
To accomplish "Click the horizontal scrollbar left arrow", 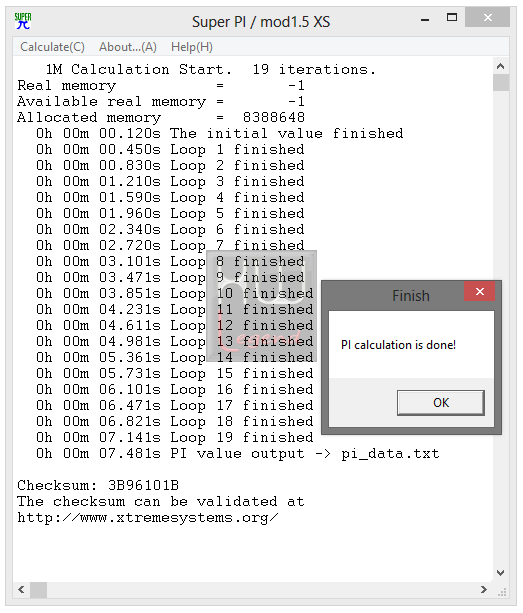I will click(21, 590).
